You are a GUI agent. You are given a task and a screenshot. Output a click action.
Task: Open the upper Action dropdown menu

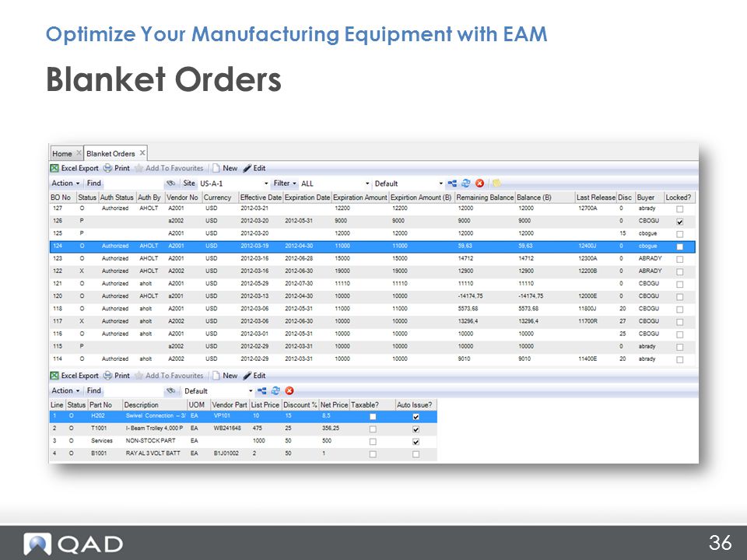65,184
